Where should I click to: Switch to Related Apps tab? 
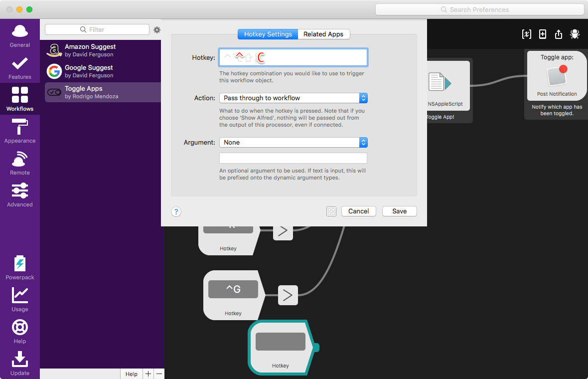[x=323, y=34]
